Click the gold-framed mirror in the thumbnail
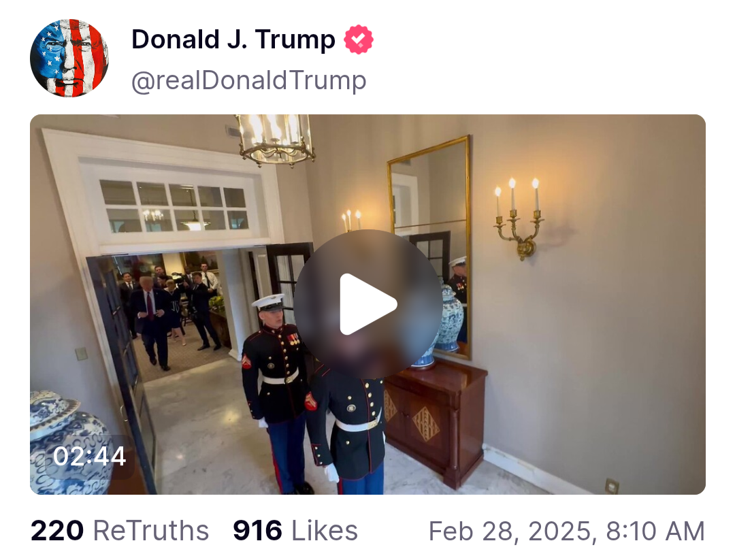The image size is (735, 560). 429,246
